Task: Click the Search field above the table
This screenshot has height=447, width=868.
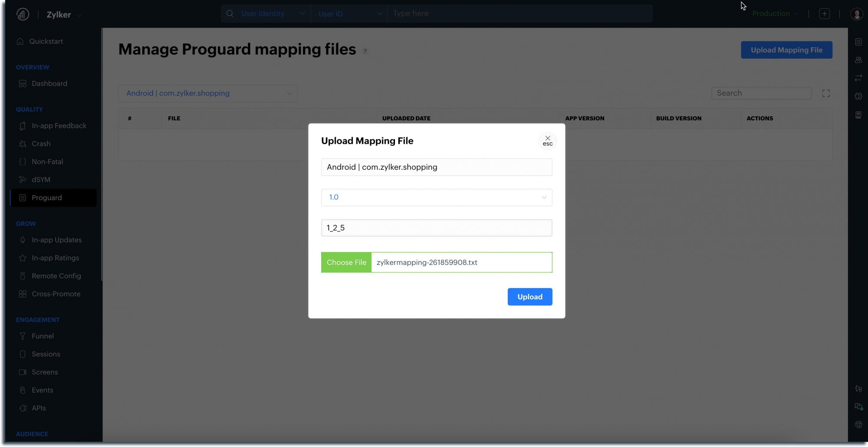Action: [x=761, y=93]
